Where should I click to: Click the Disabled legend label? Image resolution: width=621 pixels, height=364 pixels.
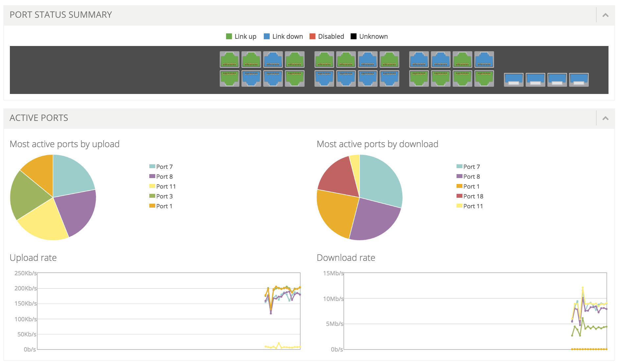tap(331, 36)
